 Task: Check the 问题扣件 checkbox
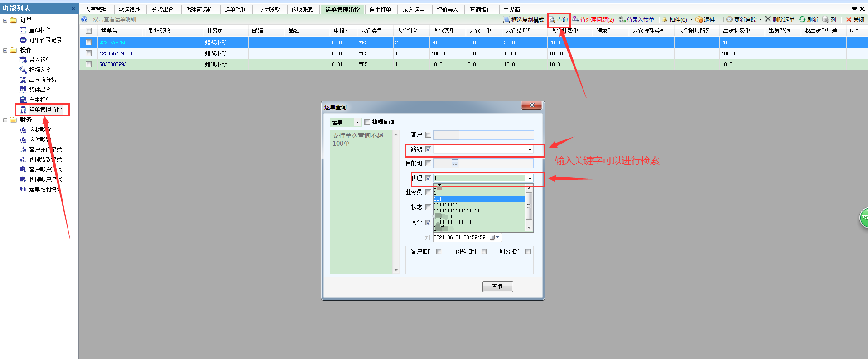pos(483,252)
